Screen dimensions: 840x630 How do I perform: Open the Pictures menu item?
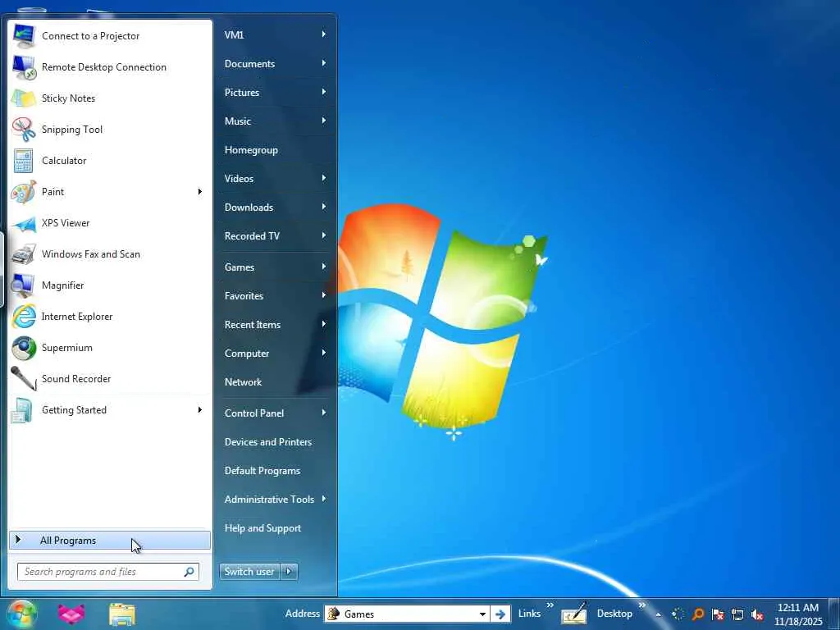pyautogui.click(x=276, y=93)
